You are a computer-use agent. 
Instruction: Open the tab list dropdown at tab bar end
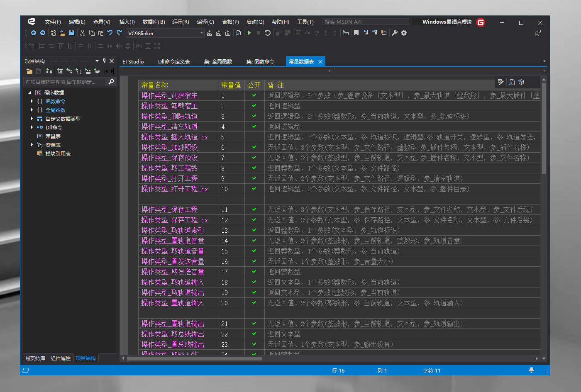(544, 61)
